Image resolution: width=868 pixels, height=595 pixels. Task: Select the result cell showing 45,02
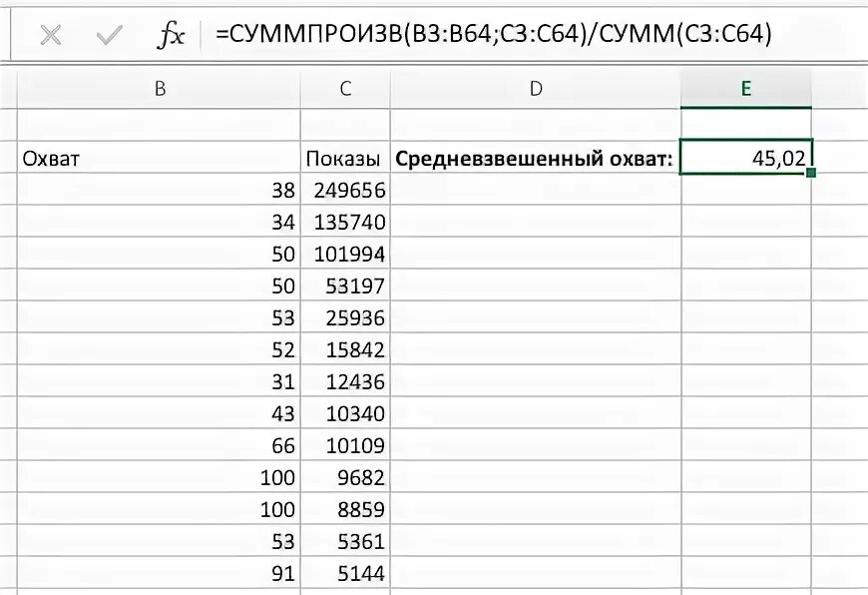coord(746,157)
